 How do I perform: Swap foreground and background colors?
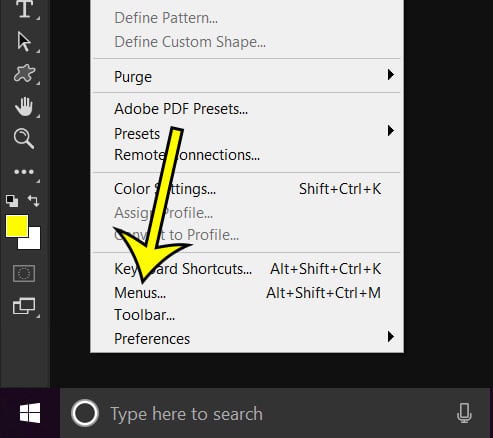pyautogui.click(x=33, y=201)
